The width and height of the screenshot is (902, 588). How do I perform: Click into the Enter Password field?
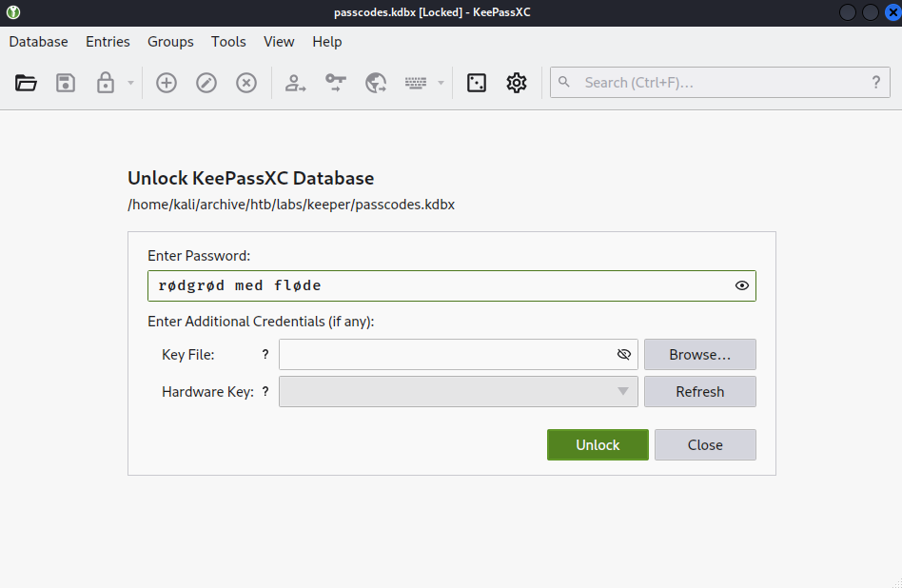452,286
